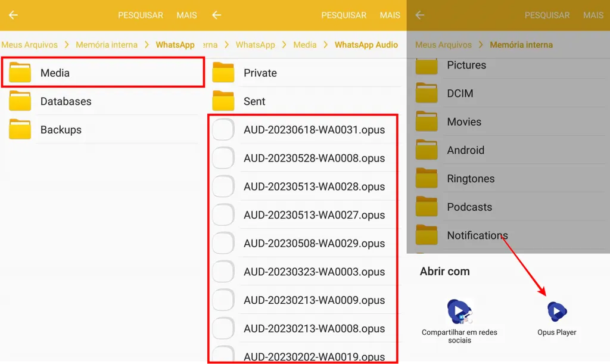Tap the Podcasts folder label
Image resolution: width=610 pixels, height=364 pixels.
[469, 207]
